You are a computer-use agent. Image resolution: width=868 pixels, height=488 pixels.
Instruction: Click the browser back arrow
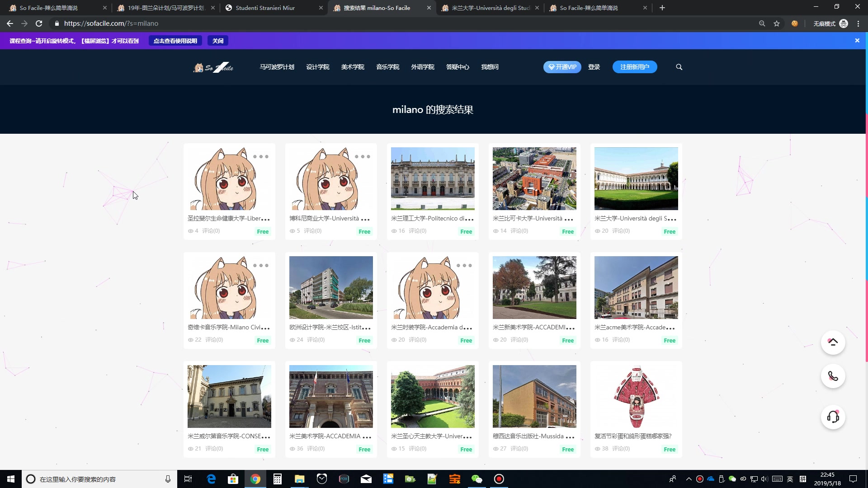(x=10, y=23)
